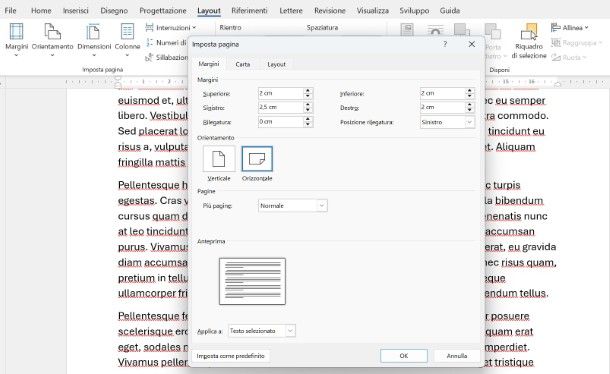The image size is (610, 374).
Task: Open the Allinea dropdown
Action: click(x=570, y=28)
